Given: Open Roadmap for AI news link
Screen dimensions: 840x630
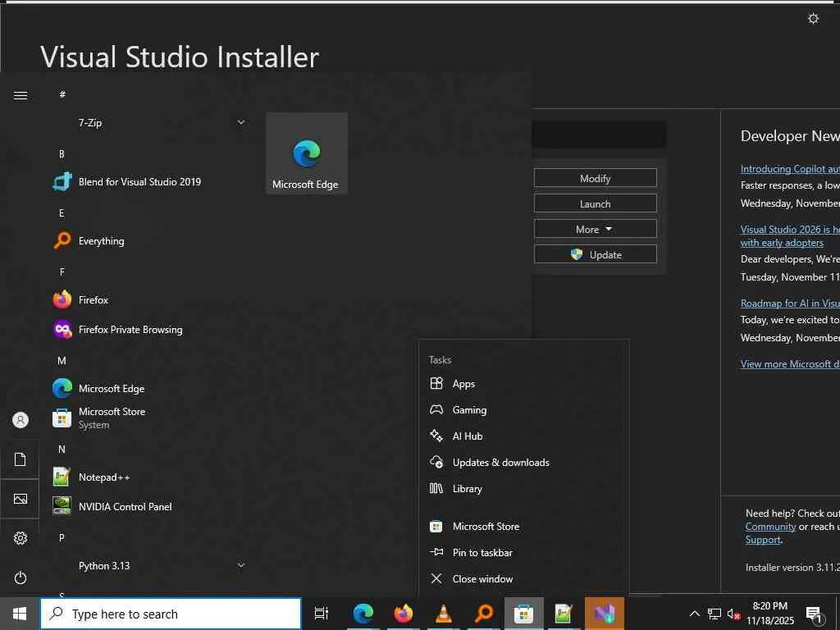Looking at the screenshot, I should [x=790, y=304].
